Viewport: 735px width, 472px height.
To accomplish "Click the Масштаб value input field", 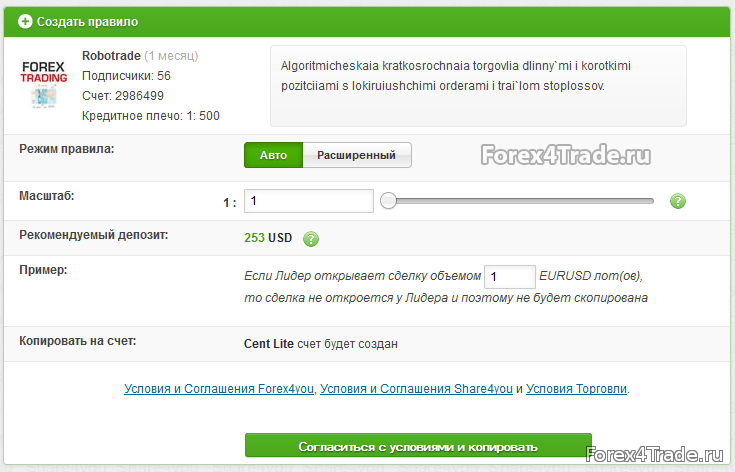I will 308,201.
